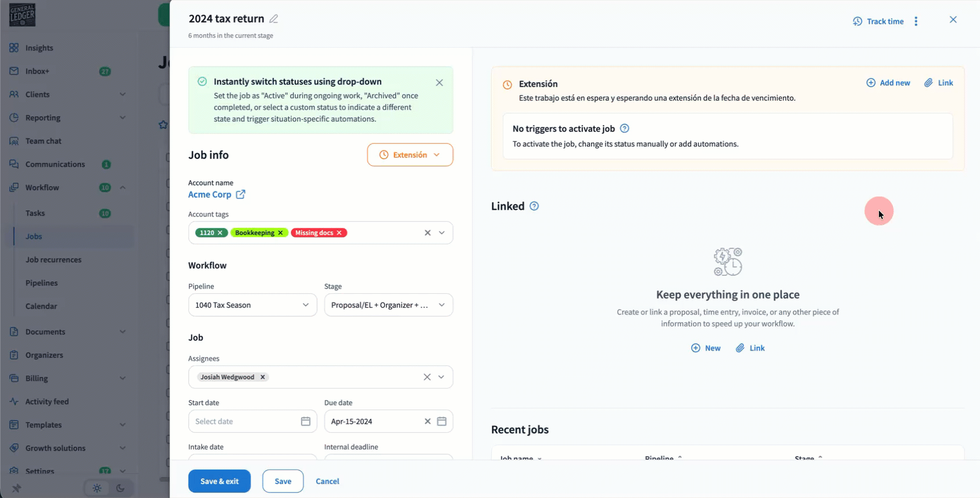
Task: Click the General Ledger logo
Action: coord(22,15)
